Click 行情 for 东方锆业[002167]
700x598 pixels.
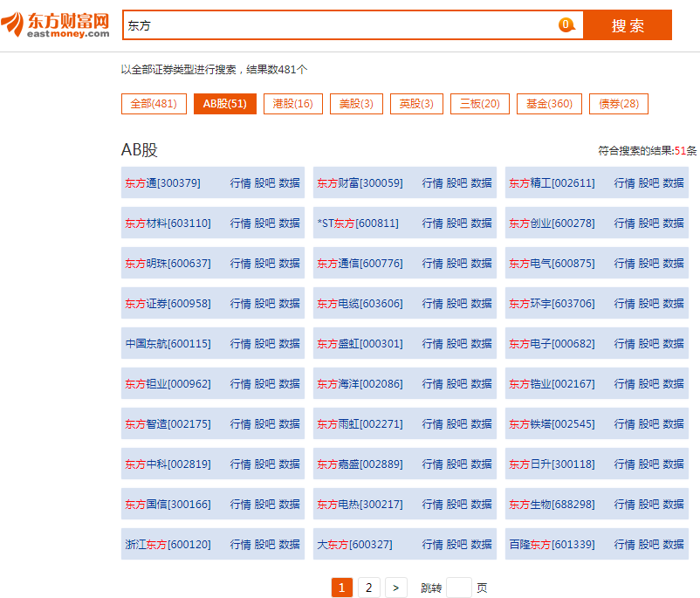pos(625,384)
